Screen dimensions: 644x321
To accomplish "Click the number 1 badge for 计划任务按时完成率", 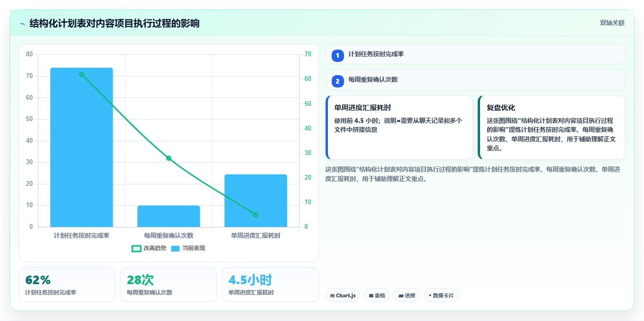I will click(337, 56).
